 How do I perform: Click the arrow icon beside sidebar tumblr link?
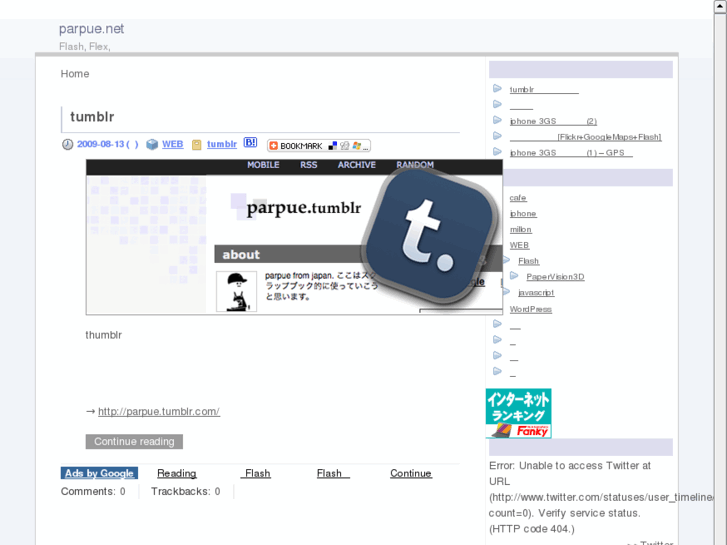(x=497, y=88)
